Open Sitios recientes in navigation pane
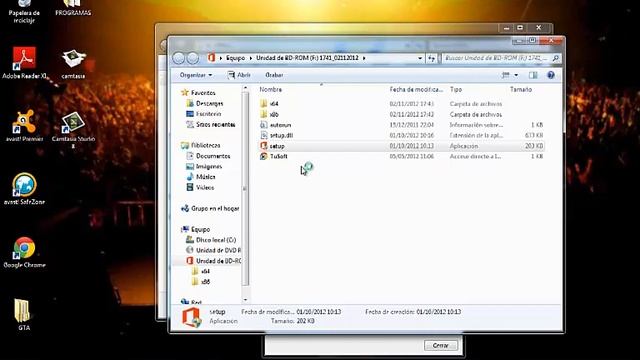The image size is (640, 360). (211, 124)
